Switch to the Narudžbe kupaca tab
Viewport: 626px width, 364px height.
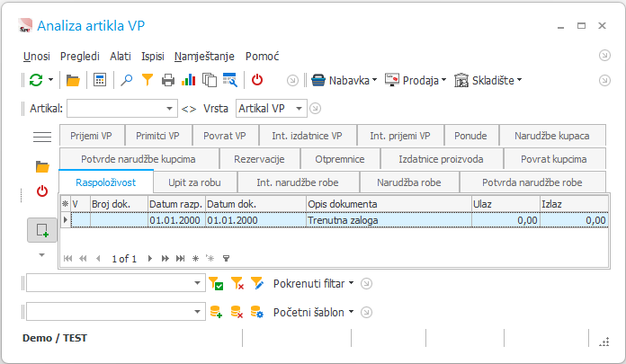(551, 136)
